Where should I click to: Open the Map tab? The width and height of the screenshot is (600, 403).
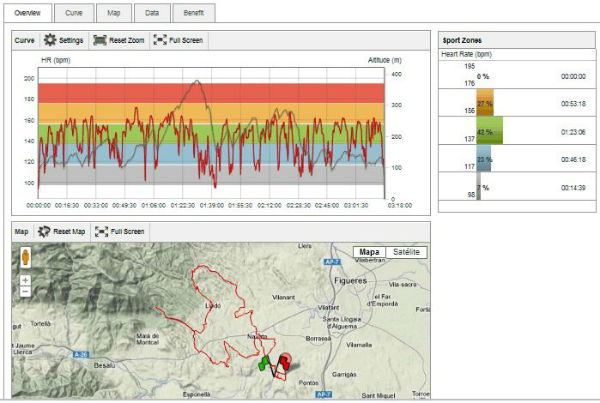coord(114,13)
